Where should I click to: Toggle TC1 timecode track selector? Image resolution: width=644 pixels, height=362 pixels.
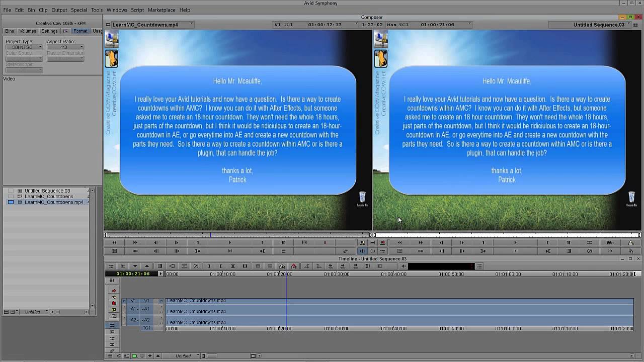[x=146, y=328]
